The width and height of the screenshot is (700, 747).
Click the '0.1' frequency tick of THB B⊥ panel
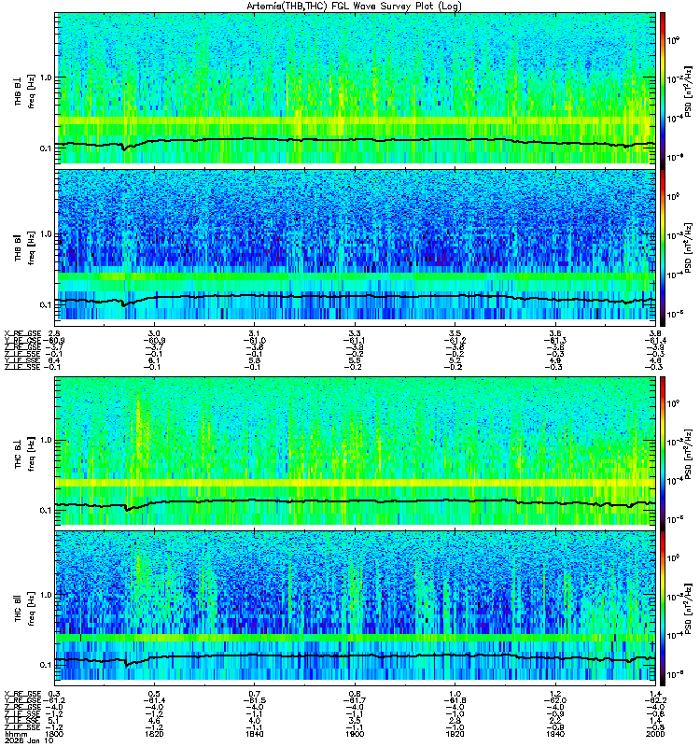pyautogui.click(x=46, y=148)
